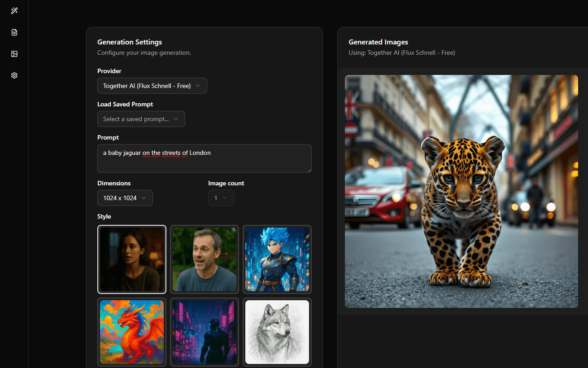The height and width of the screenshot is (368, 588).
Task: Change the Image count dropdown from 1
Action: [221, 197]
